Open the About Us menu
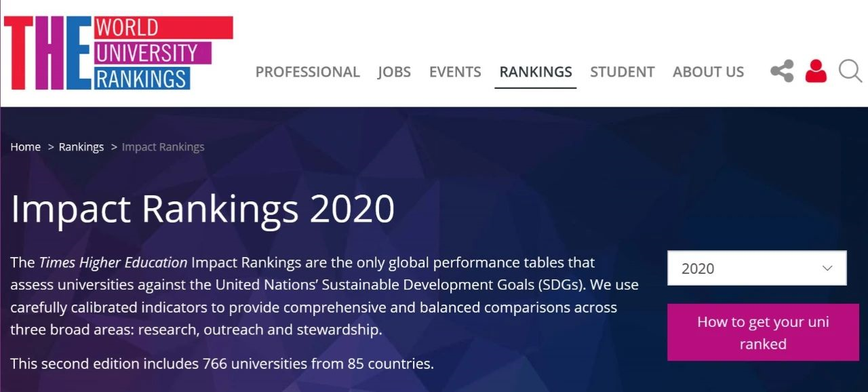This screenshot has width=868, height=392. [708, 72]
